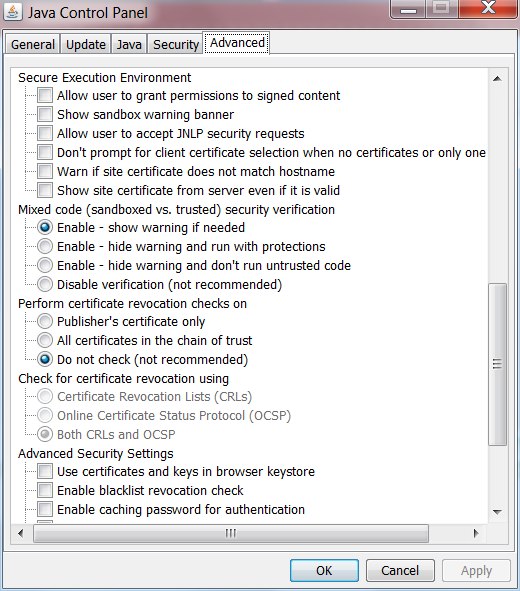The image size is (520, 591).
Task: Check 'Warn if site certificate does not match hostname'
Action: (x=45, y=171)
